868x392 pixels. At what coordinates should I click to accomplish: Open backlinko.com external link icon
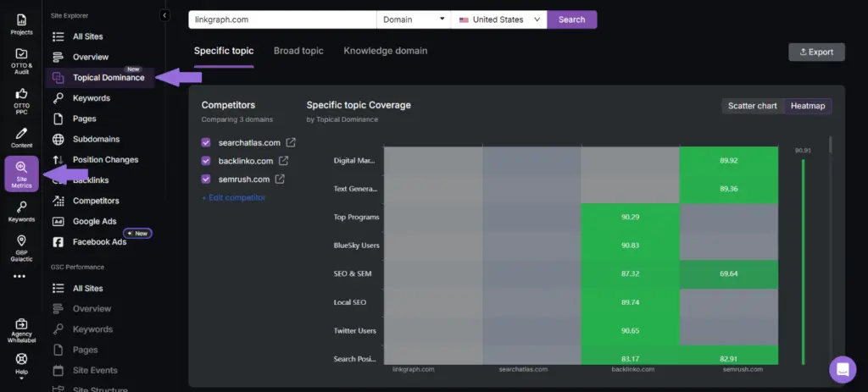coord(283,161)
